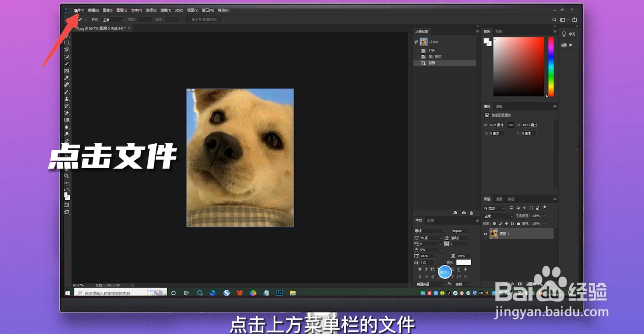
Task: Click the red color picker field
Action: point(519,67)
